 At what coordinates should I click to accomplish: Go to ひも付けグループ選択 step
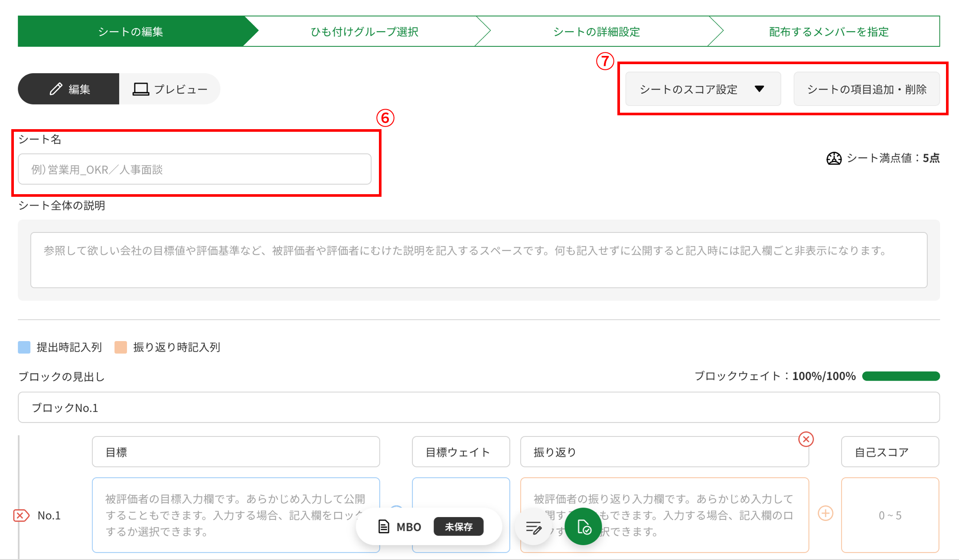click(364, 32)
